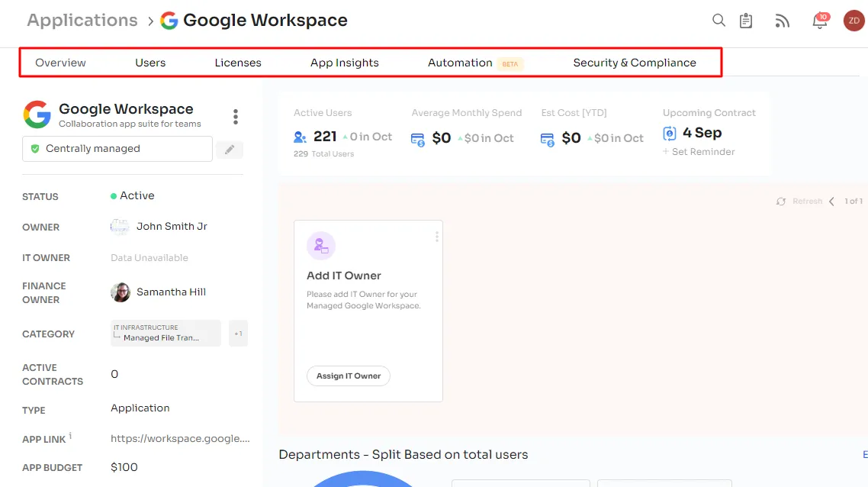Click the App Link info icon

(70, 436)
